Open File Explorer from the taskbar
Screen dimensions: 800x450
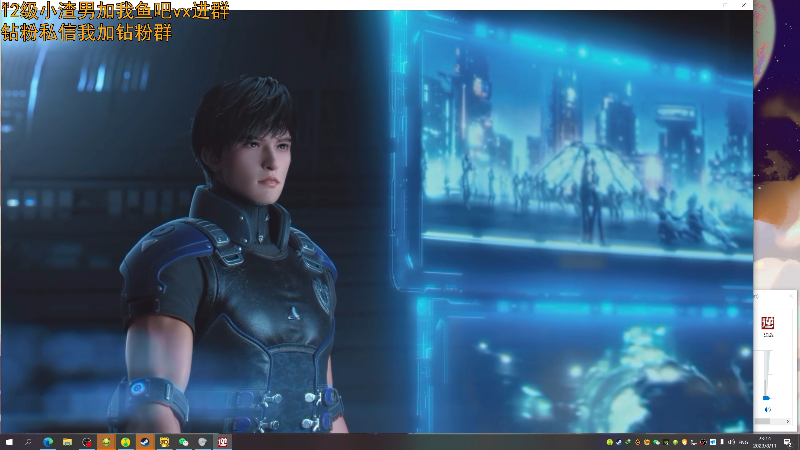(67, 442)
